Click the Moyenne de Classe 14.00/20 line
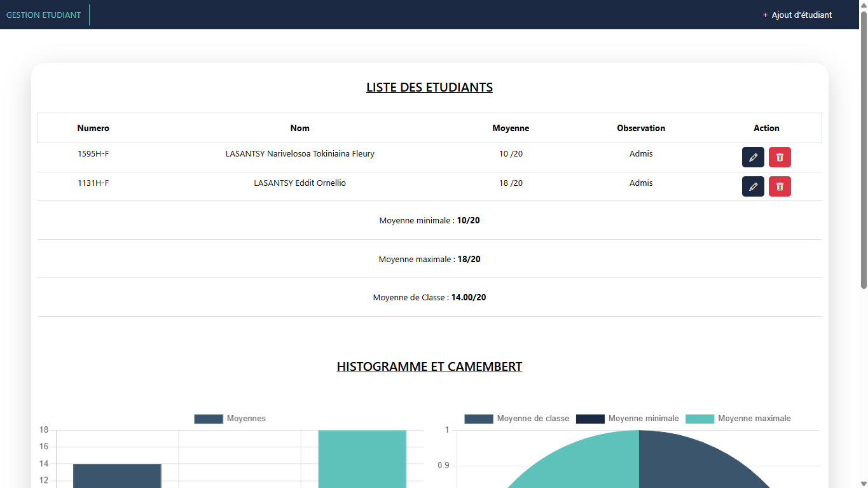The height and width of the screenshot is (488, 868). coord(429,297)
